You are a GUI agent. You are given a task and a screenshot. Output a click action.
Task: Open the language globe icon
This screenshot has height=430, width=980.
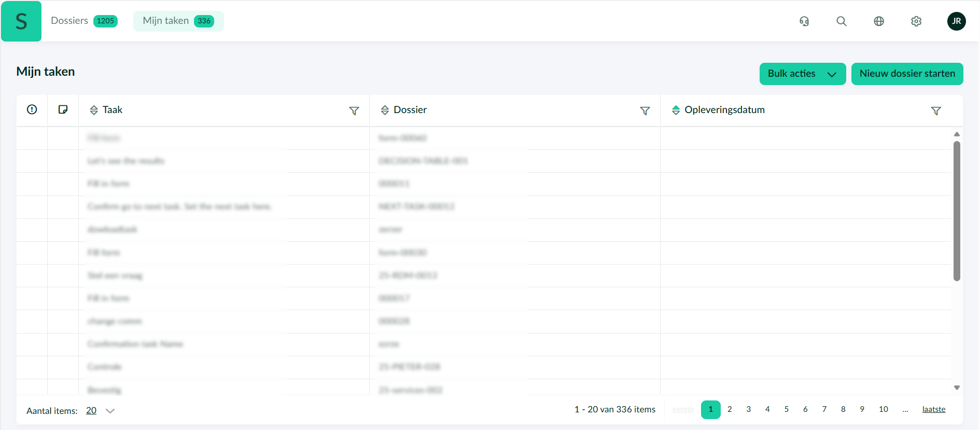[x=879, y=21]
